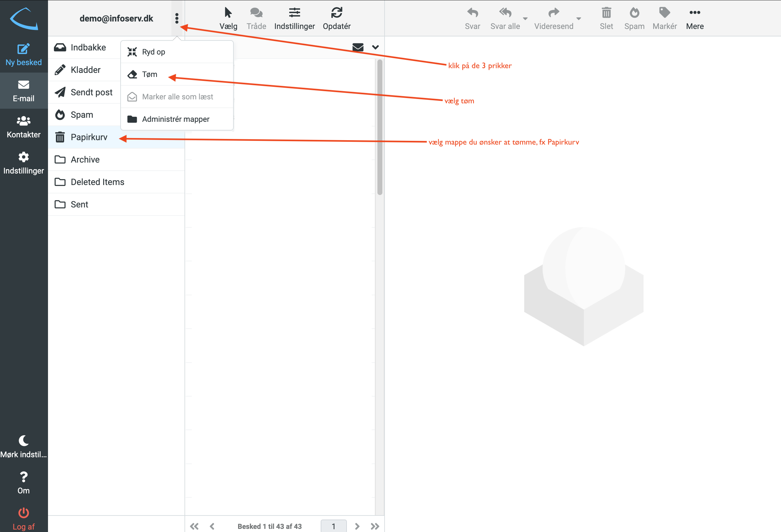Expand the message list filter chevron

pyautogui.click(x=375, y=47)
